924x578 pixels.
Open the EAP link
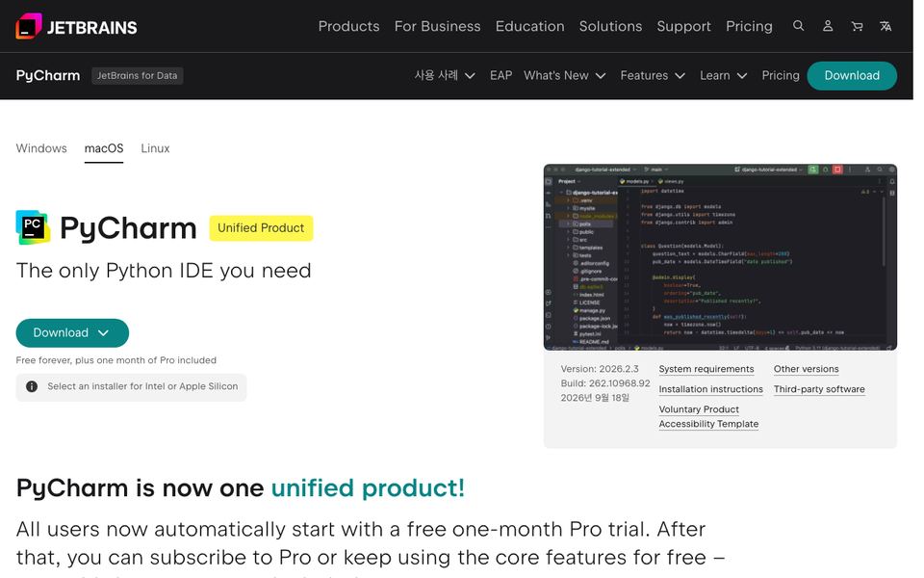coord(500,75)
